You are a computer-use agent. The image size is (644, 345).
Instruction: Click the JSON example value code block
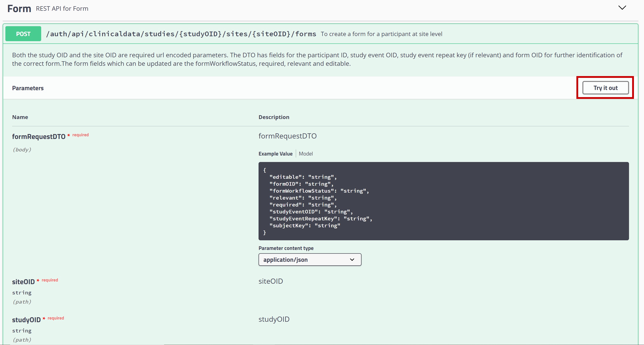pyautogui.click(x=443, y=201)
